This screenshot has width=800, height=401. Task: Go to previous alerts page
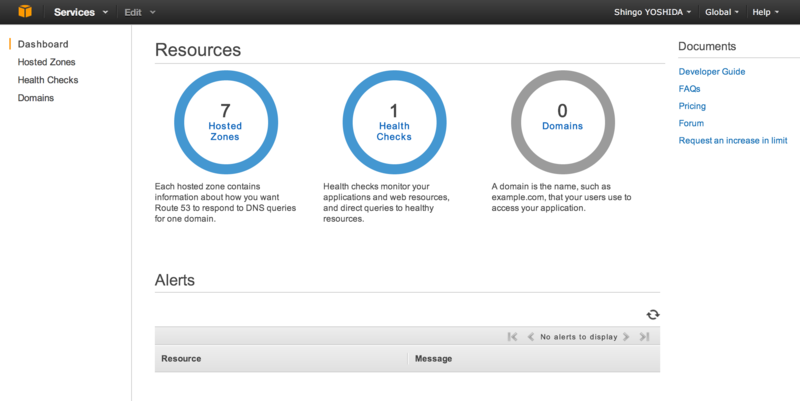pyautogui.click(x=531, y=337)
